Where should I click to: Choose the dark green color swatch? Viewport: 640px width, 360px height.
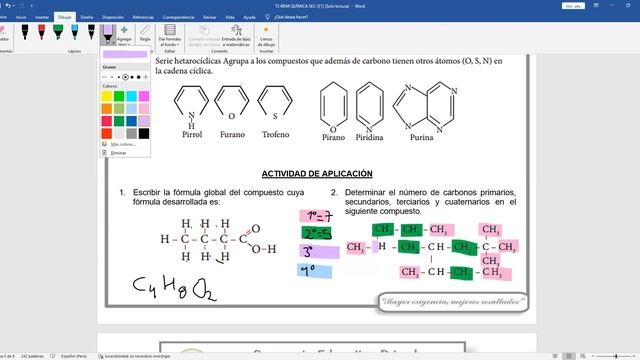point(119,121)
